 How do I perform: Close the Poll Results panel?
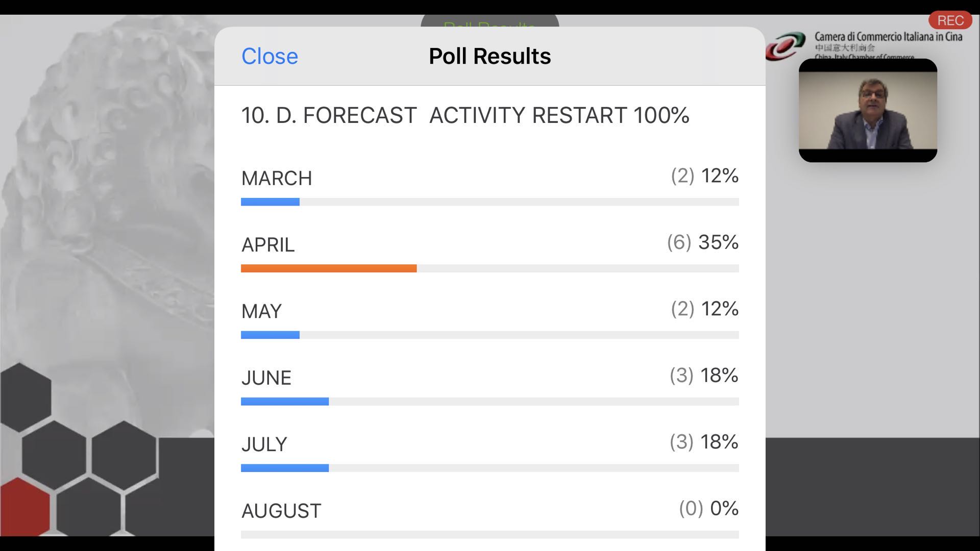(x=269, y=56)
